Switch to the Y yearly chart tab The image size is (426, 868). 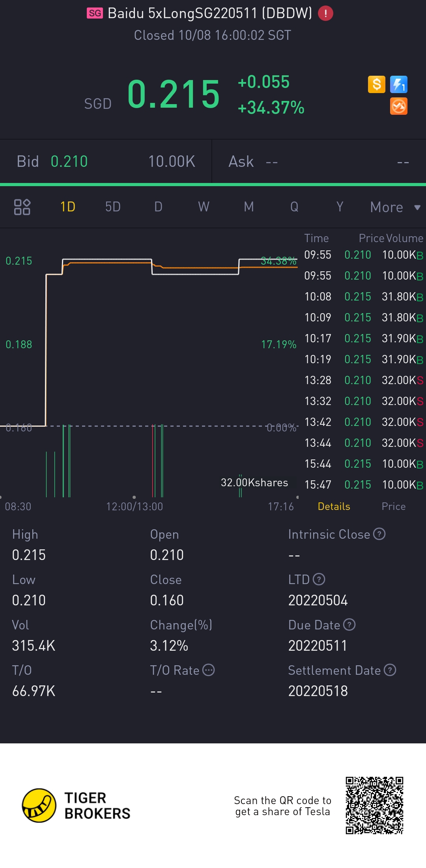coord(340,207)
